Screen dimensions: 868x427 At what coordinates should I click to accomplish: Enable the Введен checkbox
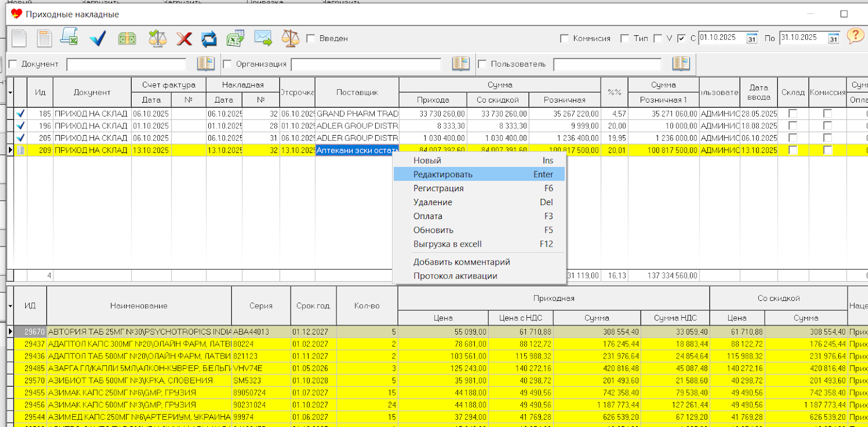point(311,39)
